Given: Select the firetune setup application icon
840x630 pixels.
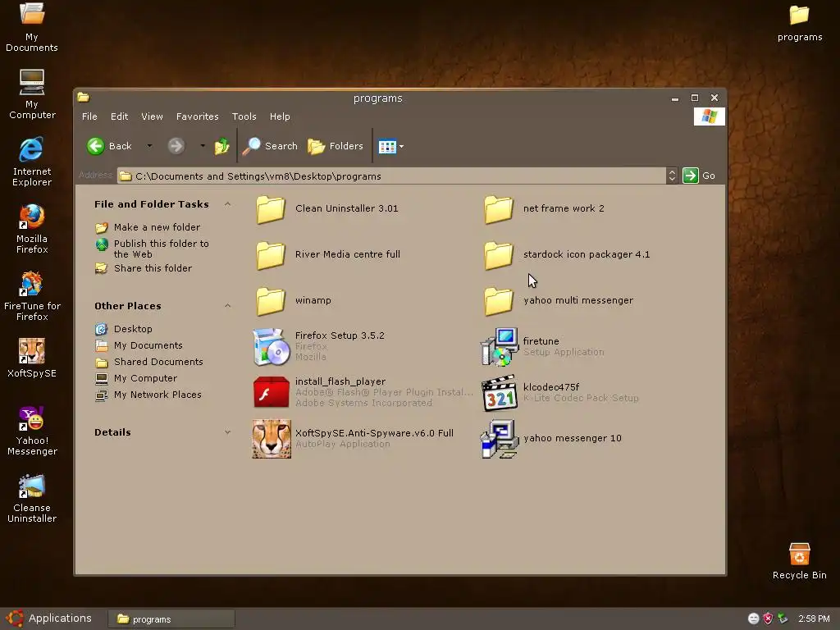Looking at the screenshot, I should click(500, 347).
